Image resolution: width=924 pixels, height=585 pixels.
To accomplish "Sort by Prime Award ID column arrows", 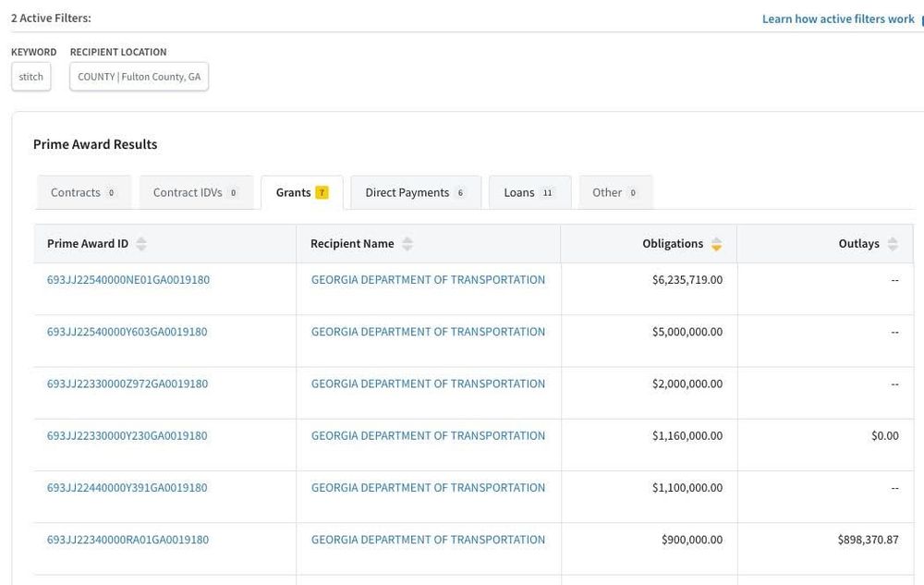I will (140, 244).
